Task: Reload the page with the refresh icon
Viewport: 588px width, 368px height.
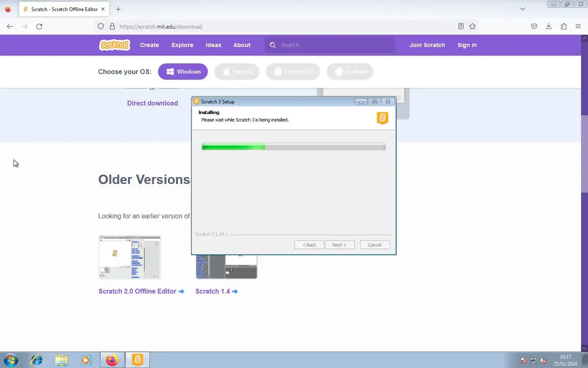Action: point(39,27)
